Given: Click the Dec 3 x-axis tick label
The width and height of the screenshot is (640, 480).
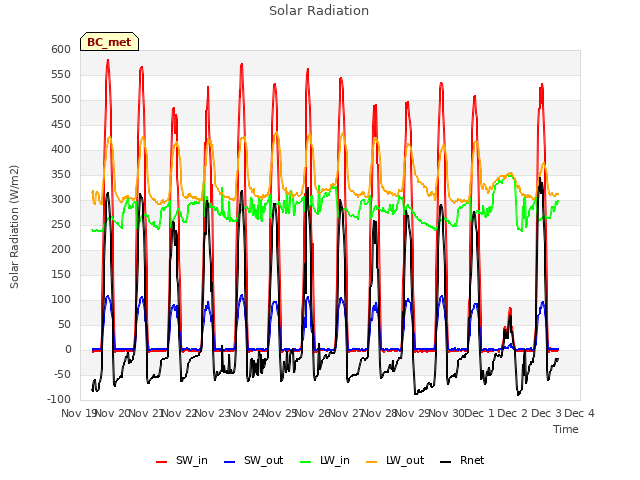Looking at the screenshot, I should point(546,413).
